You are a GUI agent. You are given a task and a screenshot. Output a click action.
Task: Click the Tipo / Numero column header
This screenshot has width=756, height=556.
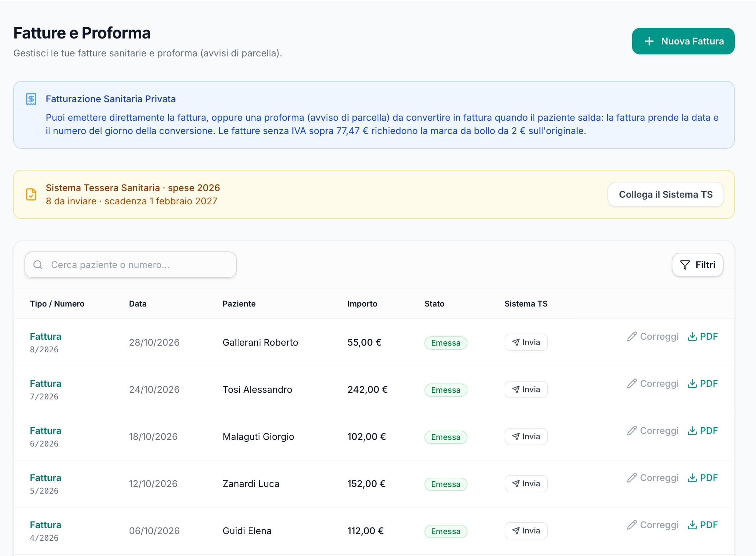(57, 304)
